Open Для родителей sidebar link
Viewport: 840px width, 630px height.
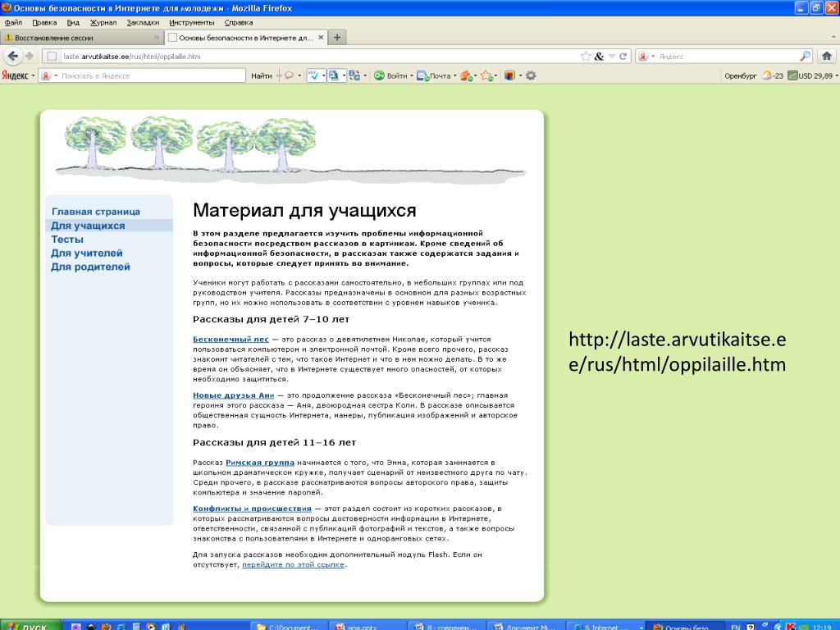[90, 267]
